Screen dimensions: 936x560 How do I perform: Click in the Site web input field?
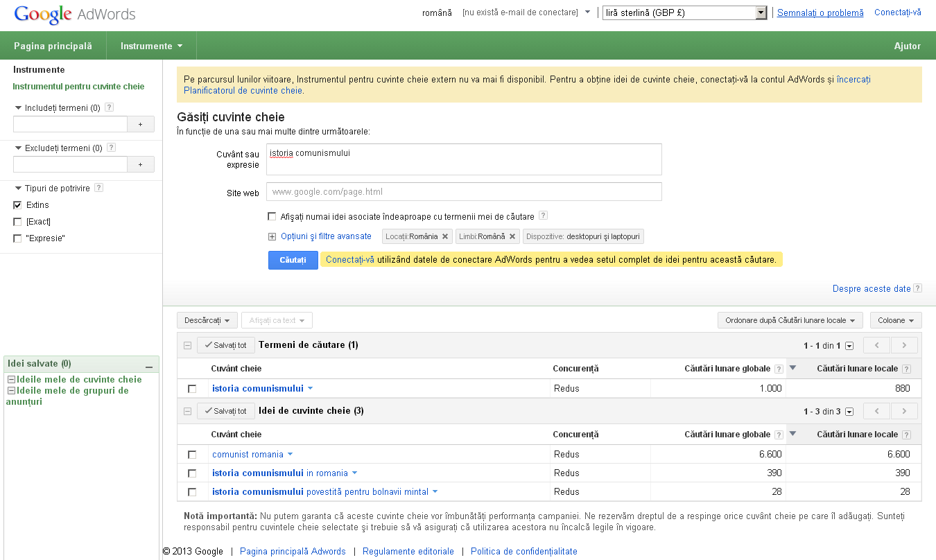point(464,191)
